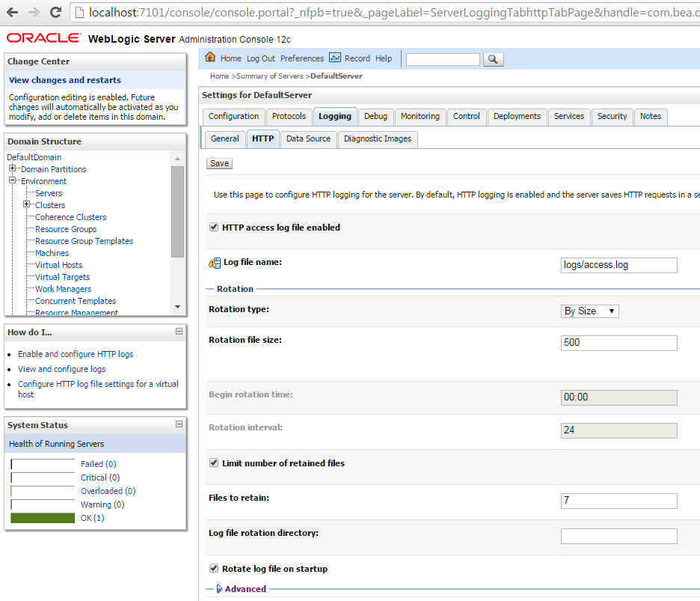Image resolution: width=700 pixels, height=601 pixels.
Task: Click the Rotation file size field
Action: tap(618, 343)
